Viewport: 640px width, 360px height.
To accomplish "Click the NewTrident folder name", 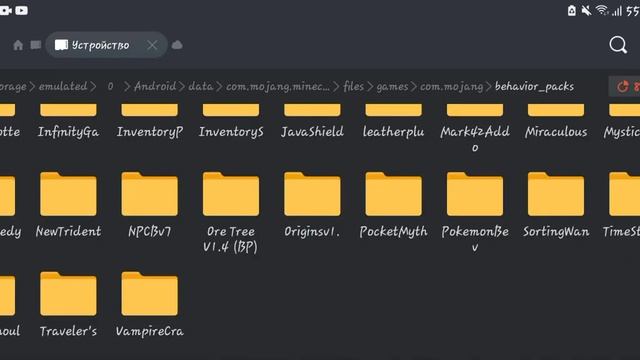I will [x=68, y=231].
